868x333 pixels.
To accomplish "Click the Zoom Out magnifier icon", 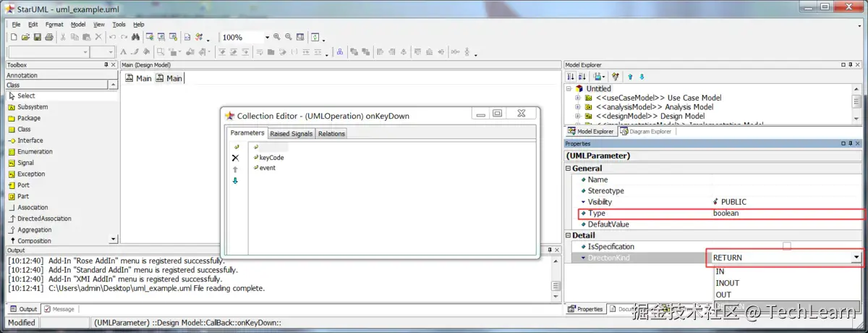I will [x=289, y=37].
